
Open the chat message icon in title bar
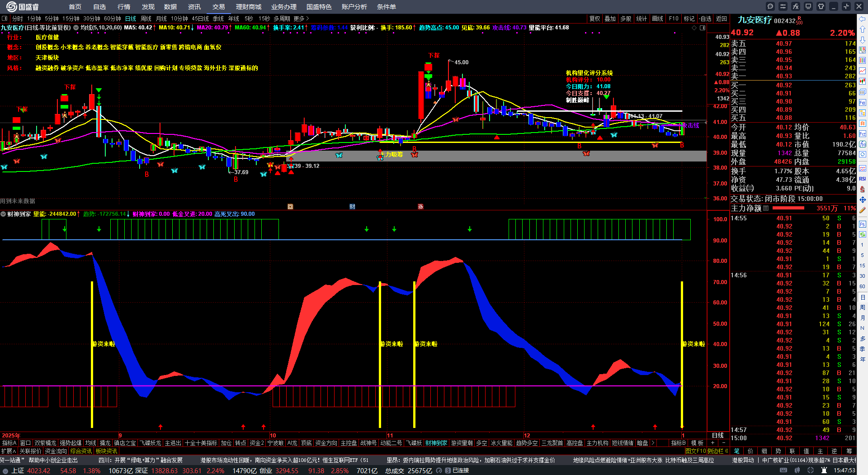pyautogui.click(x=770, y=6)
